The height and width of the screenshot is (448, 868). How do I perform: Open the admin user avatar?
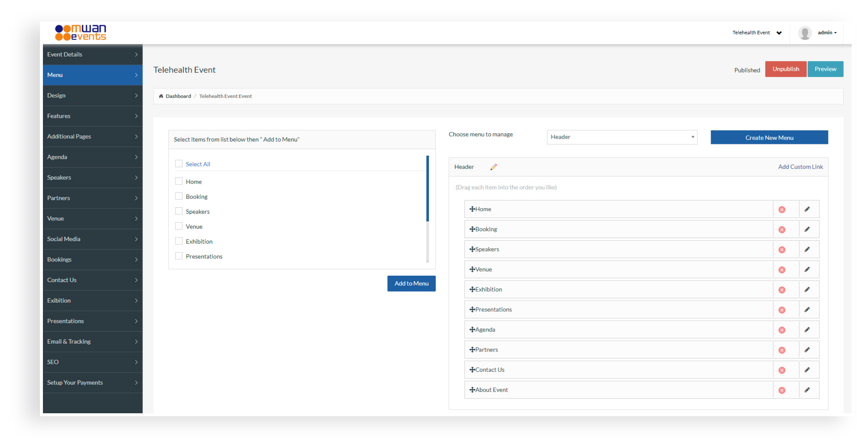pyautogui.click(x=805, y=33)
